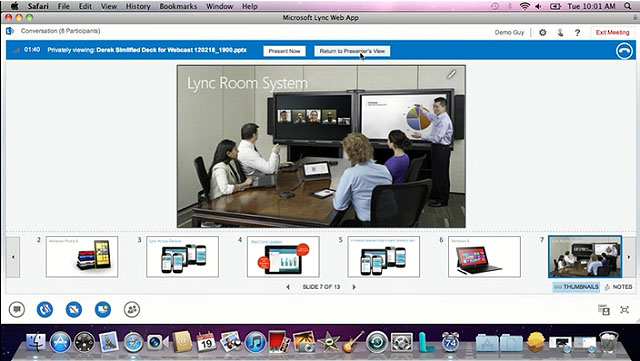Open the IM chat bubble icon
Viewport: 640px width, 361px height.
(x=17, y=310)
